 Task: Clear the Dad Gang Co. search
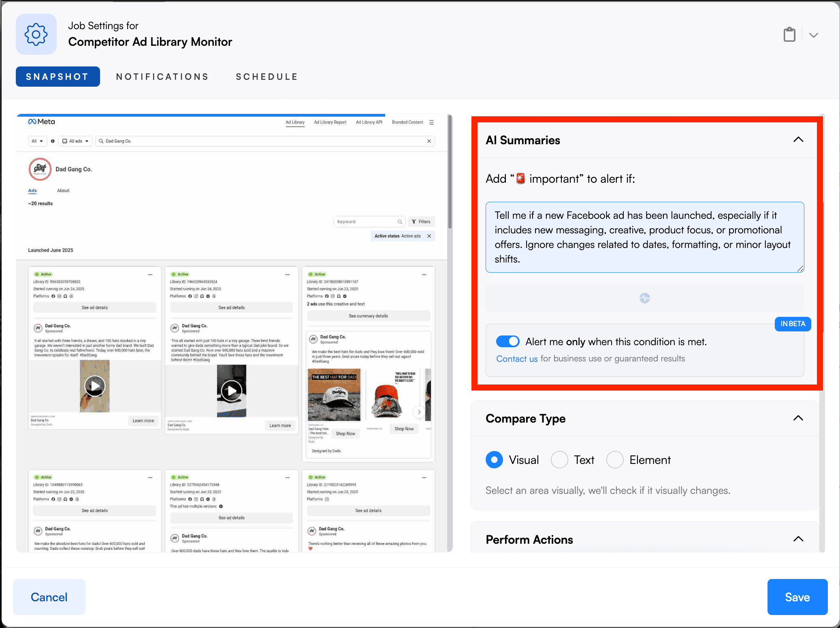pos(429,141)
